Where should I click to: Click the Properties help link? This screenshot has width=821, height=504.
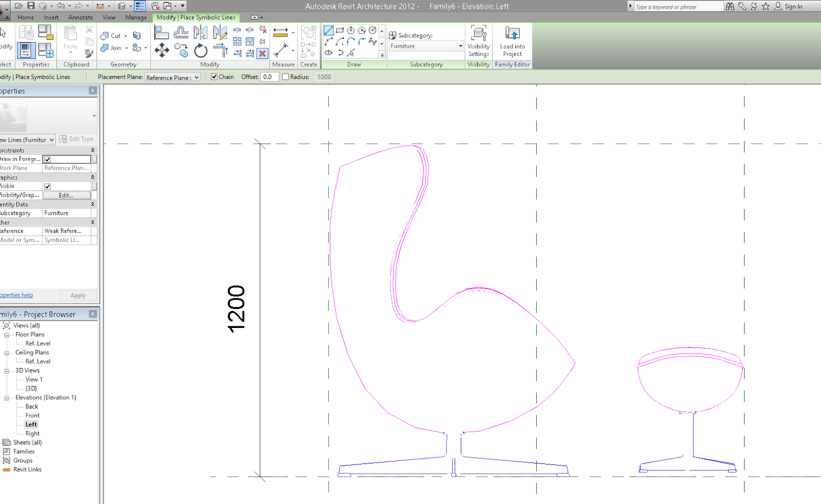coord(16,295)
